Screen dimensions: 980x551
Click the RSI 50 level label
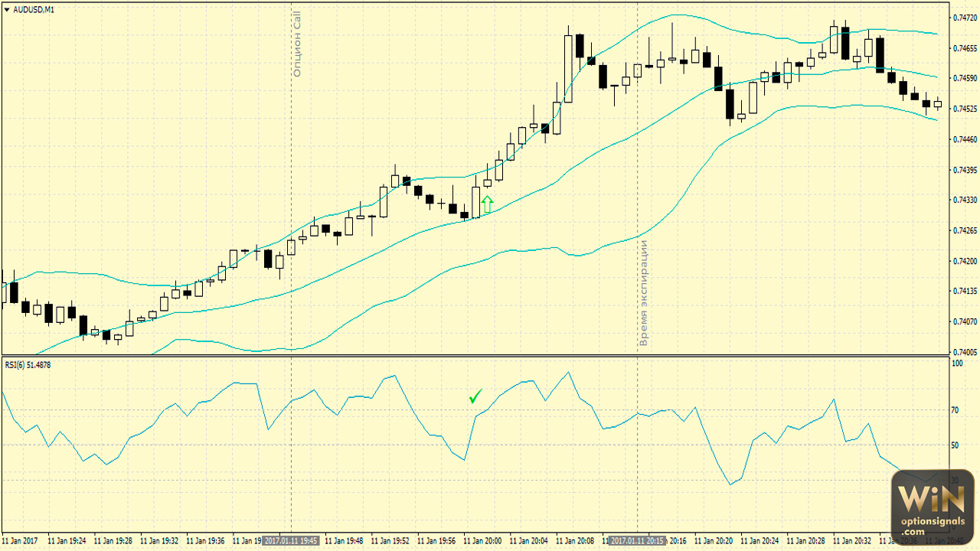pos(955,445)
